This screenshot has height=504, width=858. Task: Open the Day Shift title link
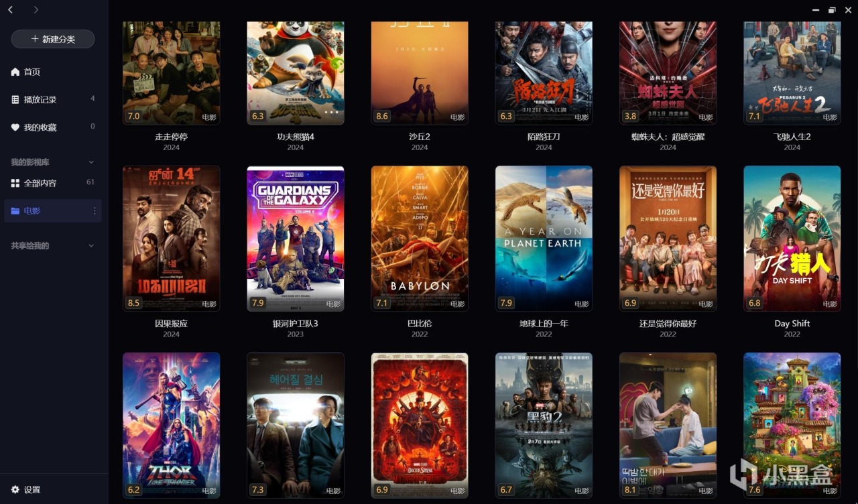coord(792,324)
